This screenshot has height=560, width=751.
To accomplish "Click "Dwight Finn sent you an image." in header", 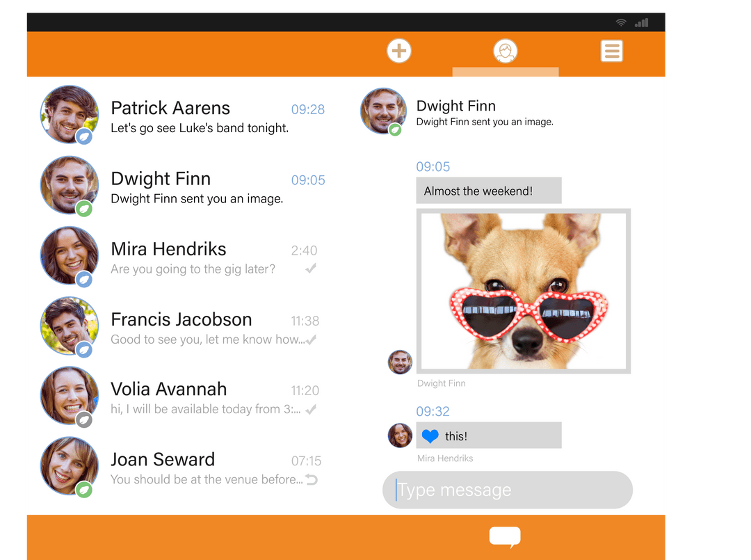I will tap(485, 122).
